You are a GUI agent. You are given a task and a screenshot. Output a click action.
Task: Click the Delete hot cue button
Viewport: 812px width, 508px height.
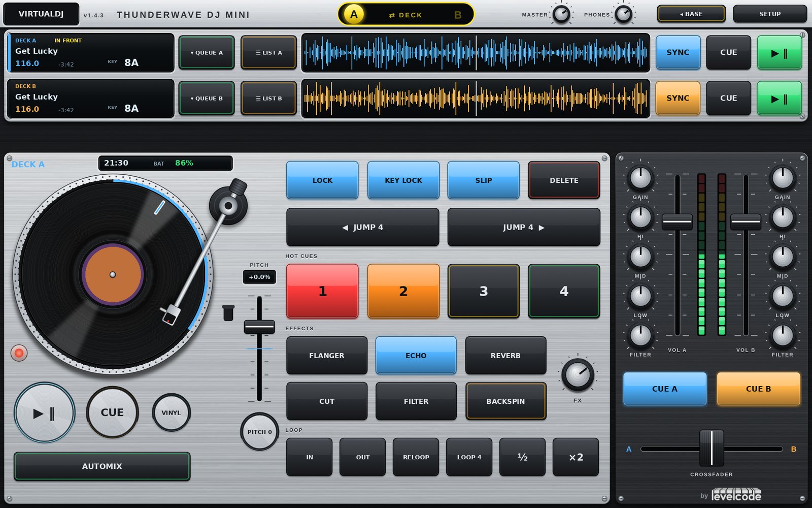point(564,180)
